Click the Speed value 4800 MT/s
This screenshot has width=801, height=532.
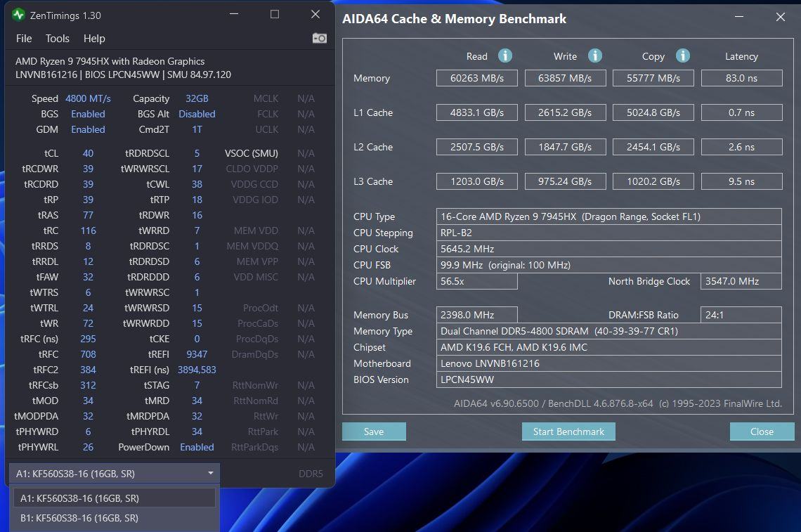(88, 98)
